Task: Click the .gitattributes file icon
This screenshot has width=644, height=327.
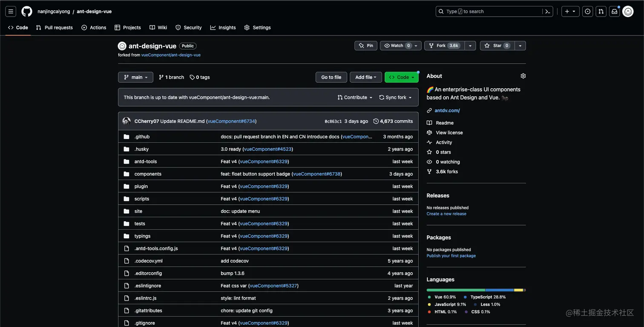Action: point(126,310)
